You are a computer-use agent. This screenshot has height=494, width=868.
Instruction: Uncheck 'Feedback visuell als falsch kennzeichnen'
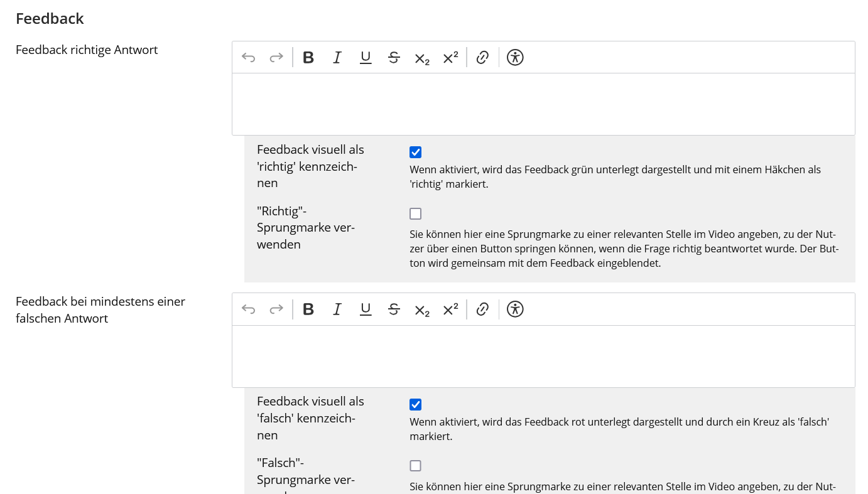point(415,405)
